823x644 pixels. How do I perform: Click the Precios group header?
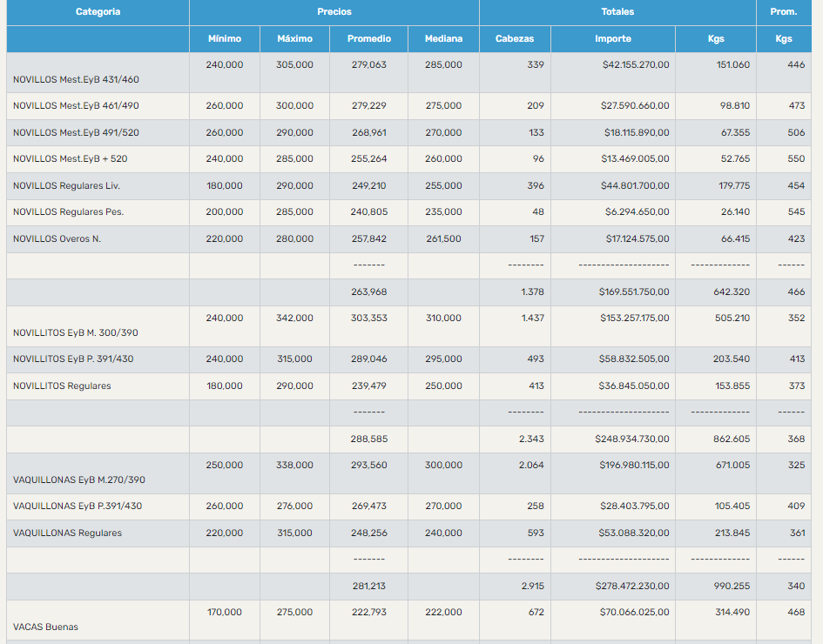[334, 12]
